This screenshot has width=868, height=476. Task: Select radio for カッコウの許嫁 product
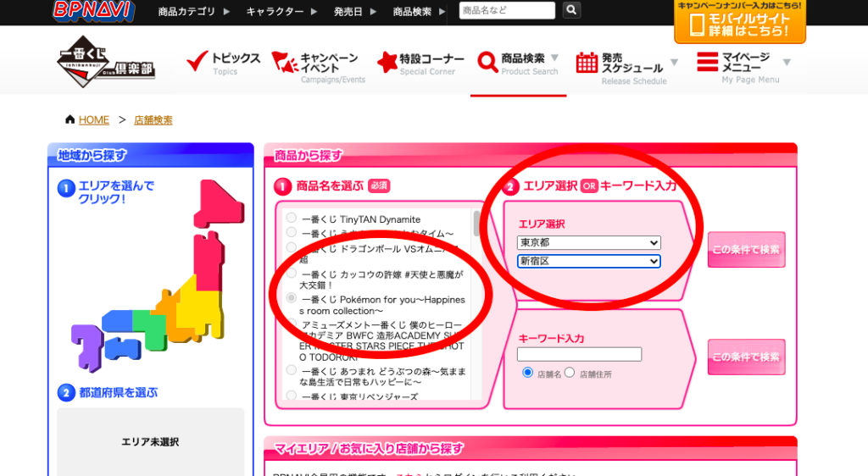click(292, 273)
